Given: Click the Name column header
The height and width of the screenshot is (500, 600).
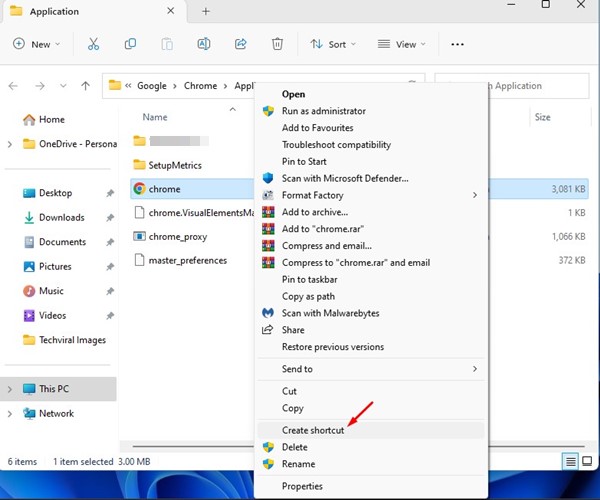Looking at the screenshot, I should pos(155,117).
